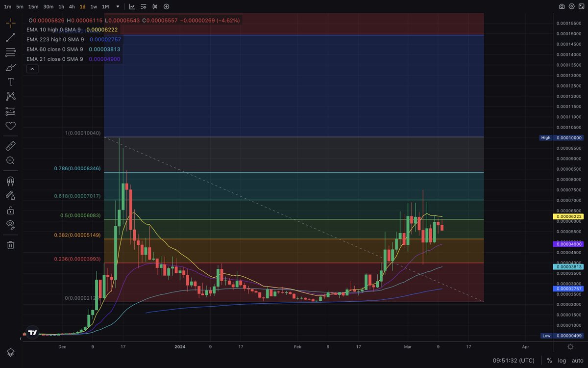Switch to the 5m timeframe
The width and height of the screenshot is (588, 368).
point(20,7)
